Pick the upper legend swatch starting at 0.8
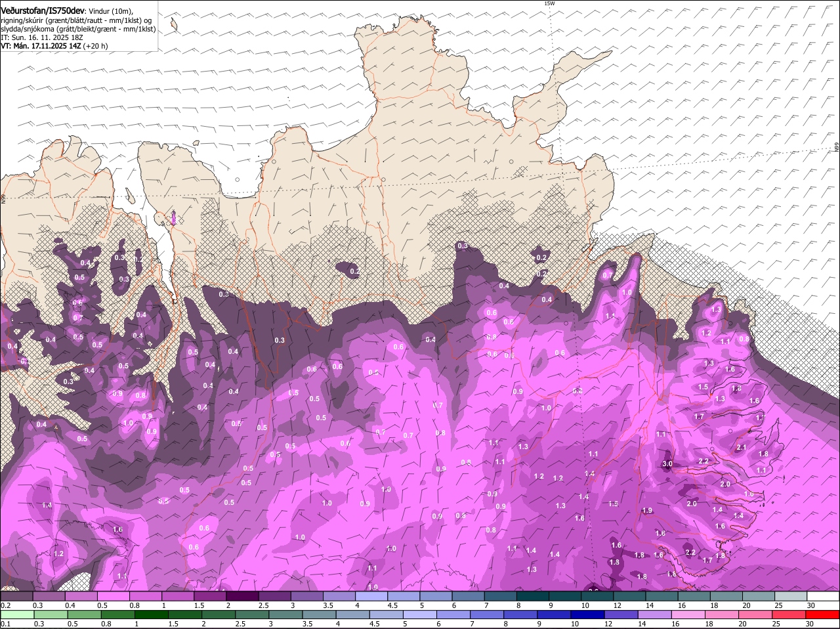 145,596
